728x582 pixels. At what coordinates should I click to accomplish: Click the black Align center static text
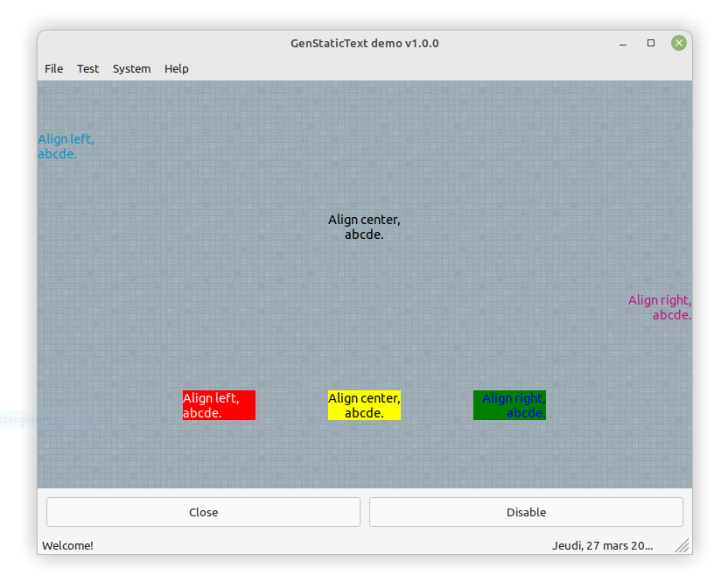click(x=364, y=227)
